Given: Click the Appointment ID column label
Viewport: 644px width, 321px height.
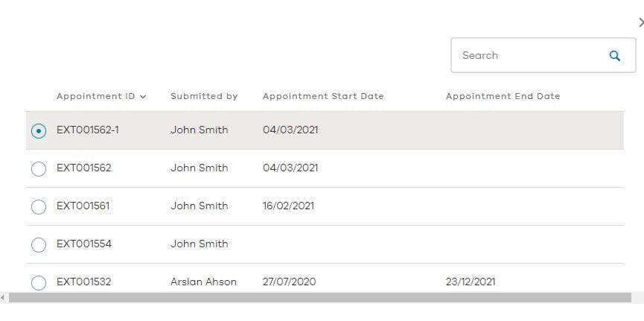Looking at the screenshot, I should [96, 96].
